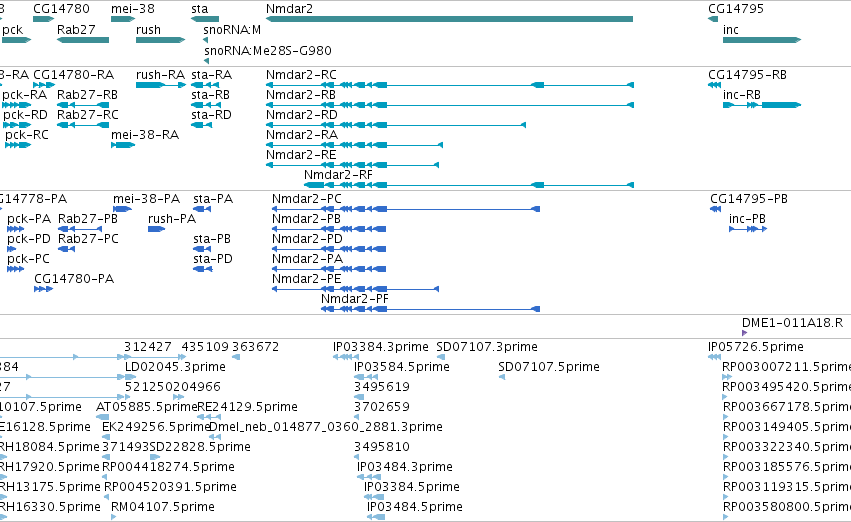Select the inc-PB protein
This screenshot has height=522, width=851.
[x=748, y=229]
